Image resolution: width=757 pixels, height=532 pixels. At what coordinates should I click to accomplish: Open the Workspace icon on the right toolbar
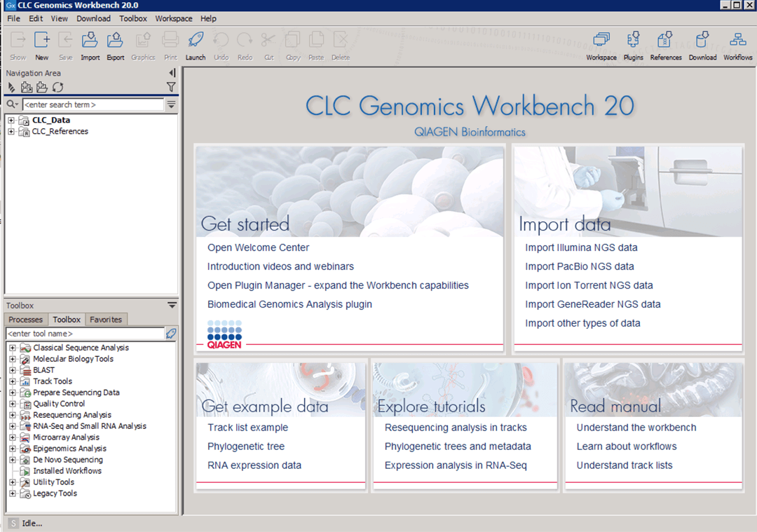(601, 43)
